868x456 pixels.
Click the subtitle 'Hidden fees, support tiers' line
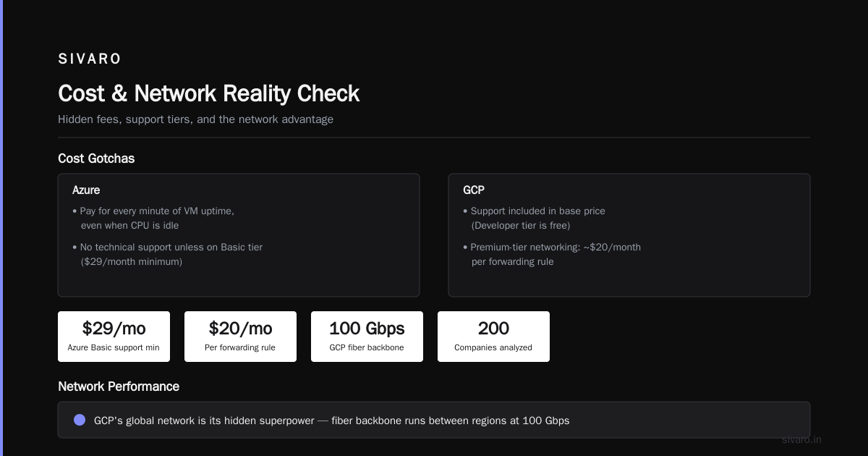coord(195,119)
